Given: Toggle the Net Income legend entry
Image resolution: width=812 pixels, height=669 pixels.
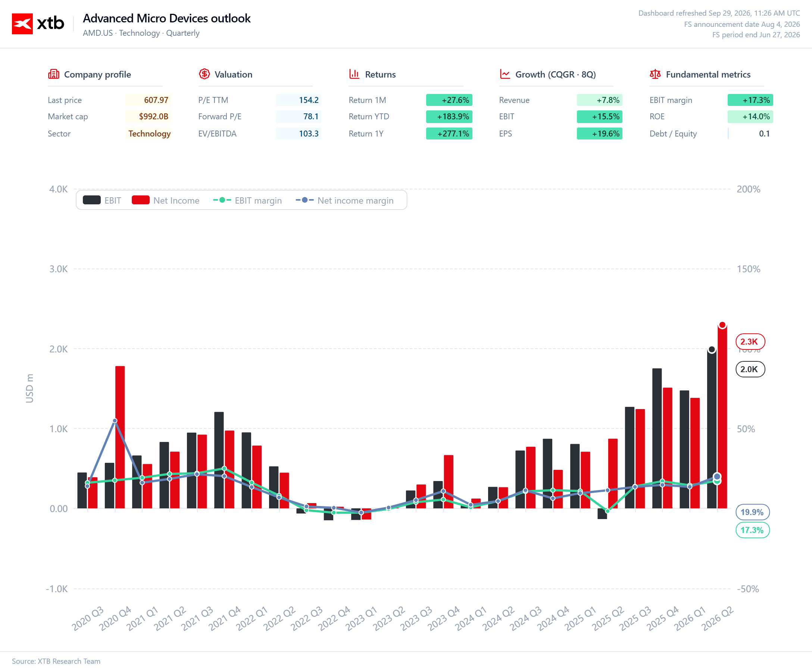Looking at the screenshot, I should tap(166, 200).
